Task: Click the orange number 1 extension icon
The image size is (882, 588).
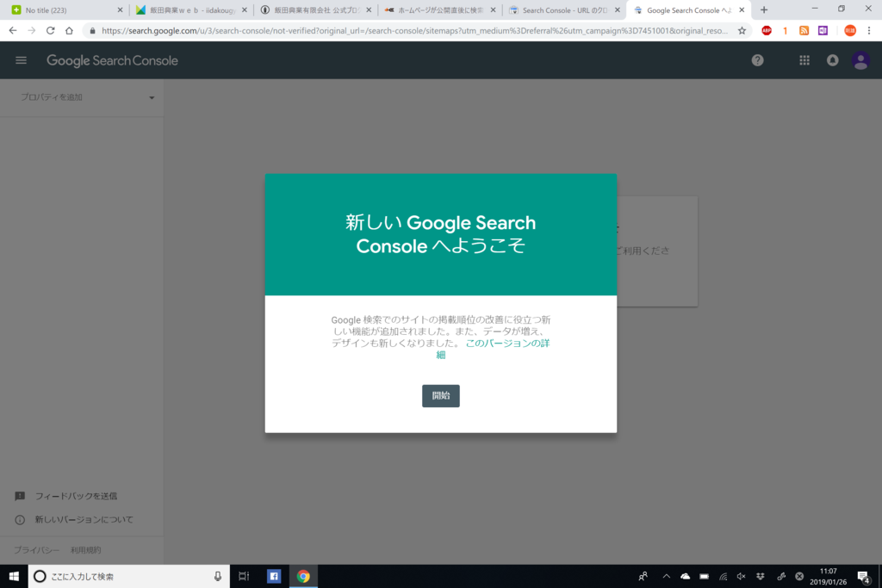Action: tap(786, 31)
